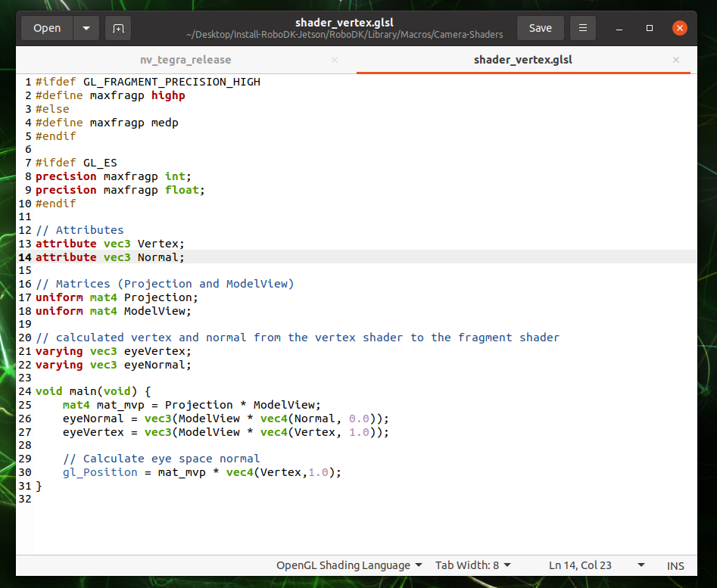Click the 'uniform mat4 Projection;' line

117,297
